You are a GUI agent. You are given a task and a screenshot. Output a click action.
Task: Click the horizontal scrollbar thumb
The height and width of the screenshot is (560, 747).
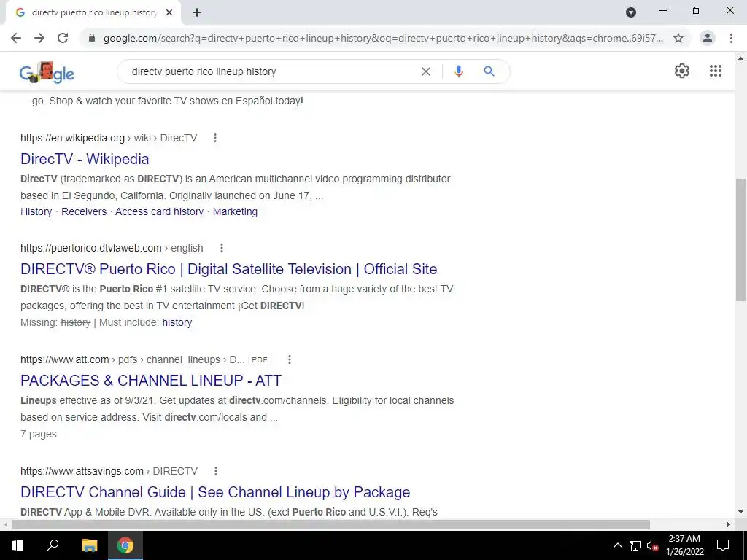331,524
